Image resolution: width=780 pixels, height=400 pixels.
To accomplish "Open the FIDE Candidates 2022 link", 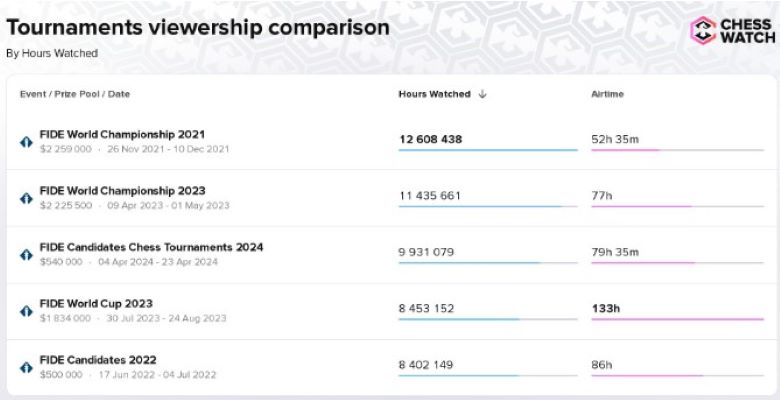I will point(98,360).
